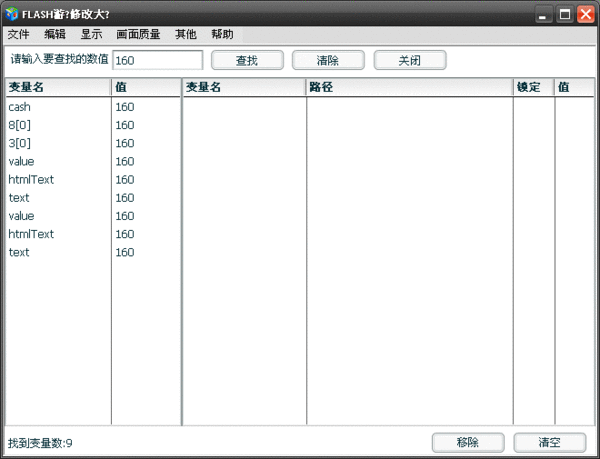Click the 移除 remove button
600x459 pixels.
[468, 443]
